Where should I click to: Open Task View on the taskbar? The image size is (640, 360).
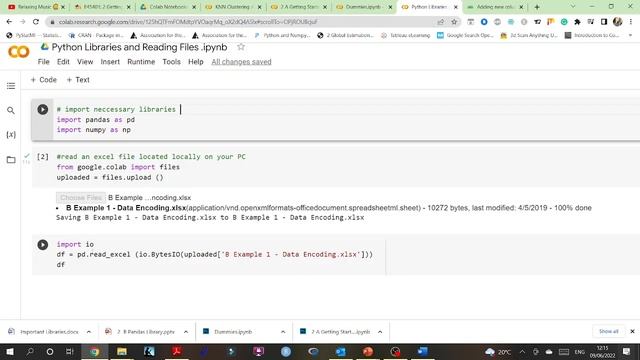point(69,351)
